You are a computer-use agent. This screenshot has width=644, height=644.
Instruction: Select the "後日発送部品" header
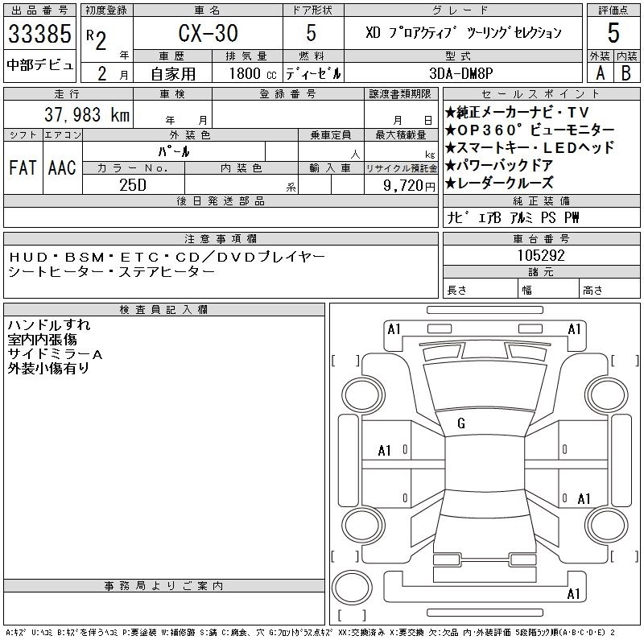221,200
